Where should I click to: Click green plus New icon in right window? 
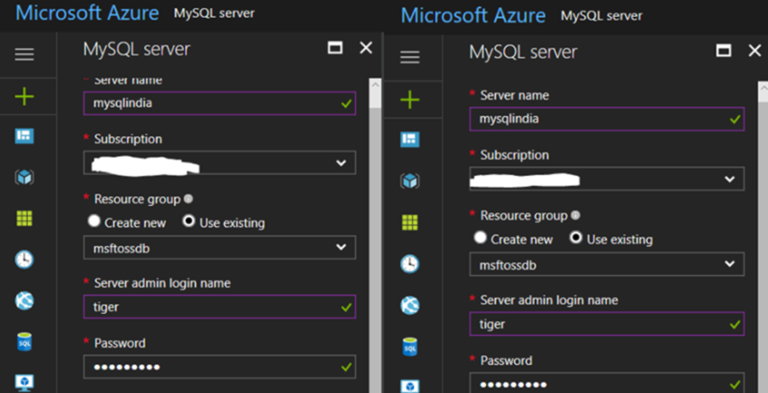(409, 100)
